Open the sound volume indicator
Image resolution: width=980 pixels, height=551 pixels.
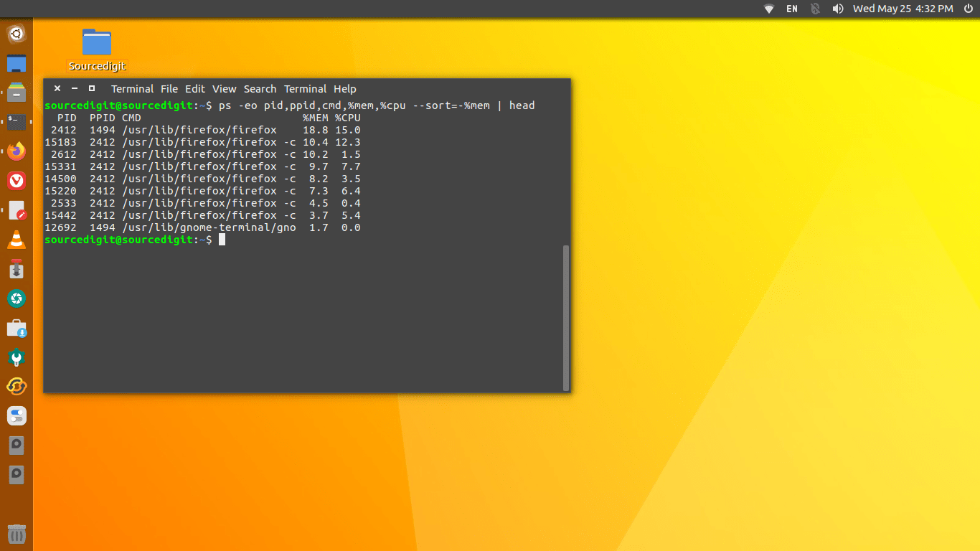837,9
